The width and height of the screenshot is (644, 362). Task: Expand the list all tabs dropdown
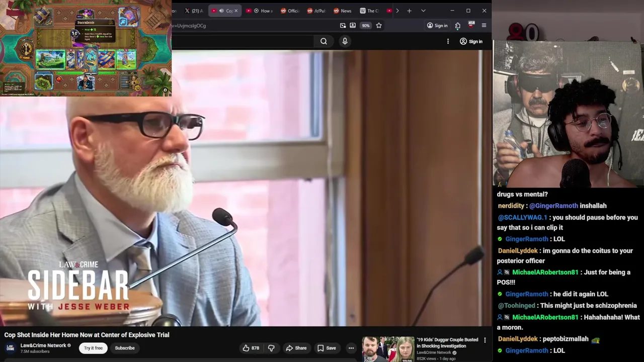coord(423,11)
